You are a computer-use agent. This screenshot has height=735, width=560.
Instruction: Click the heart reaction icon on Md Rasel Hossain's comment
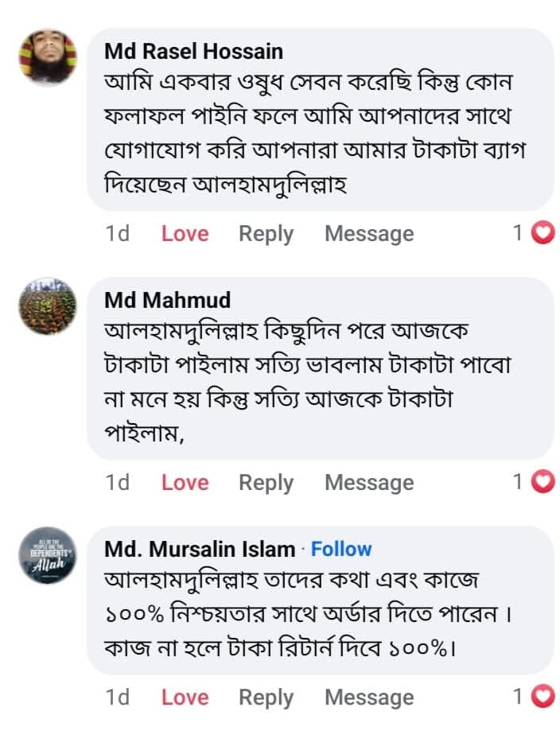point(542,233)
